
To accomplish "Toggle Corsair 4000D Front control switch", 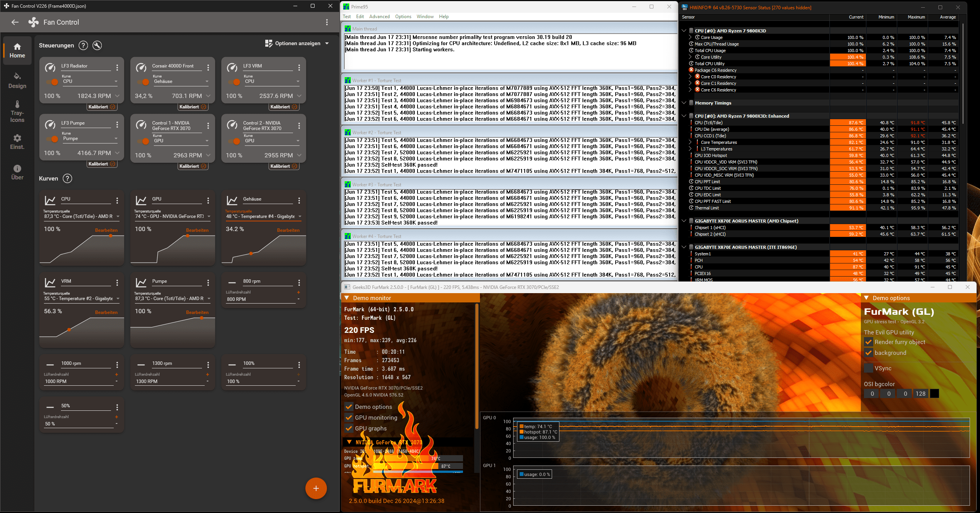I will [143, 82].
